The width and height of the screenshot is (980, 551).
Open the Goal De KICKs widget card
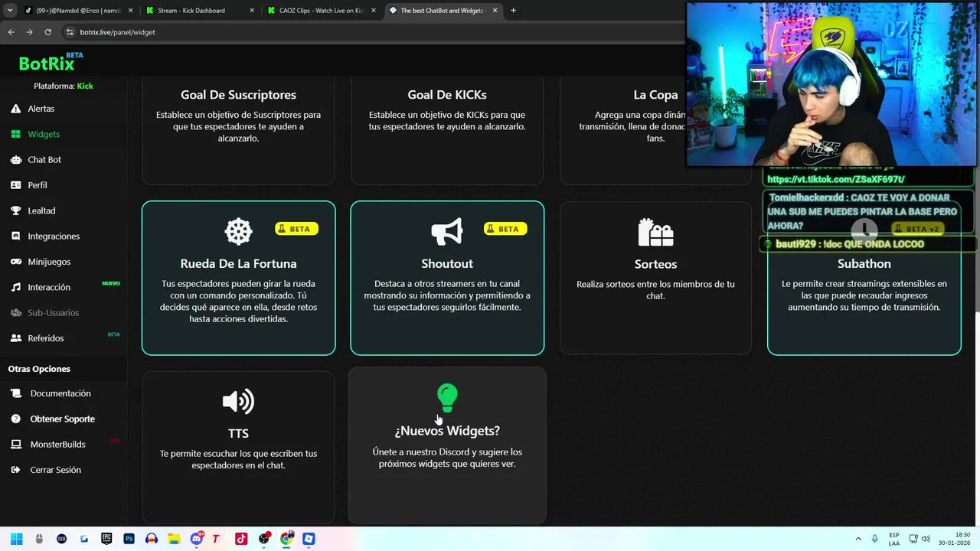pyautogui.click(x=447, y=131)
